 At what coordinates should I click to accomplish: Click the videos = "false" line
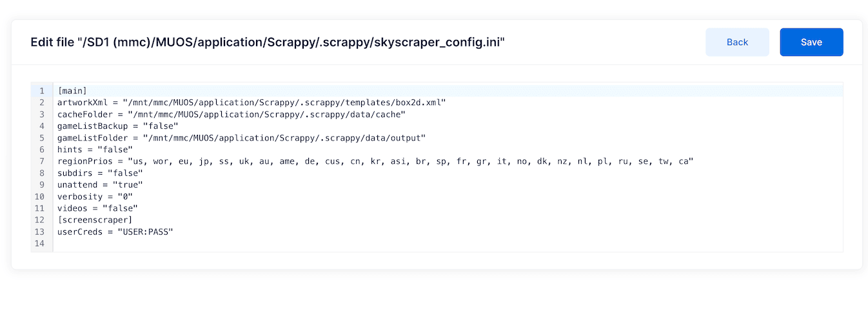tap(97, 208)
